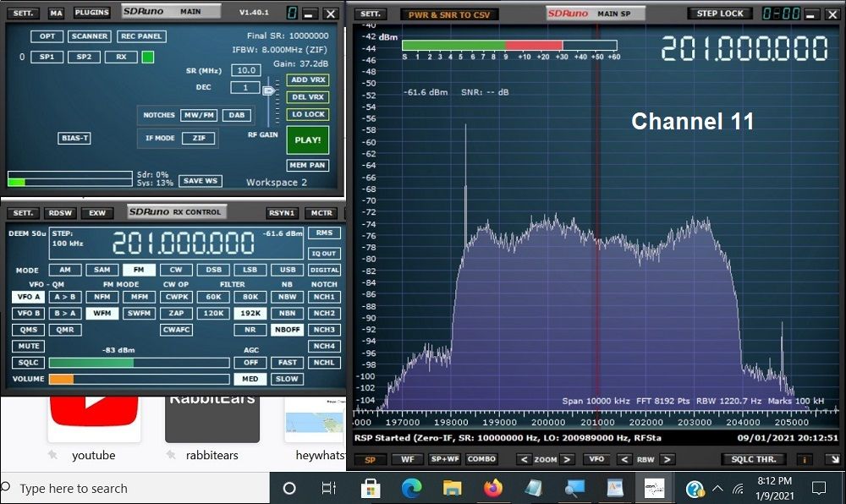The height and width of the screenshot is (504, 846).
Task: Click the Windows search box
Action: [135, 489]
